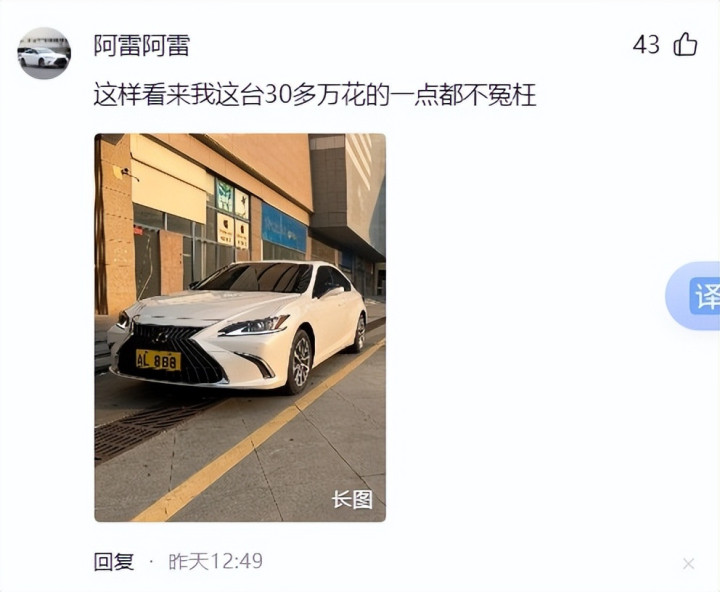Click the Lexus headlight in the photo
This screenshot has height=592, width=720.
click(x=254, y=325)
